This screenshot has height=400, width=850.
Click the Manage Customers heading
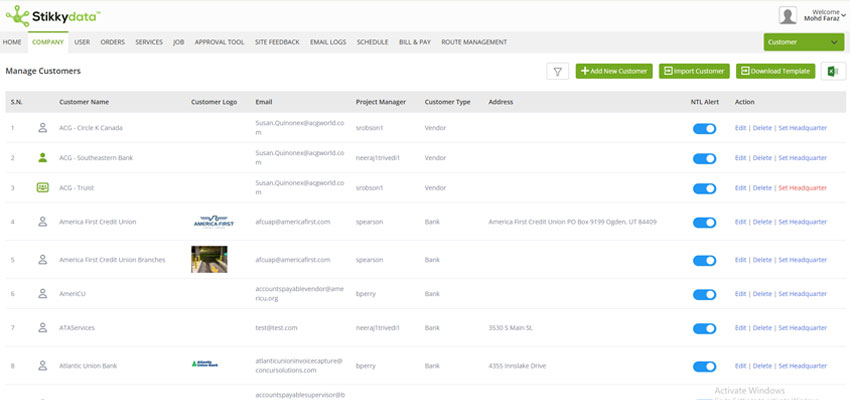pyautogui.click(x=43, y=71)
